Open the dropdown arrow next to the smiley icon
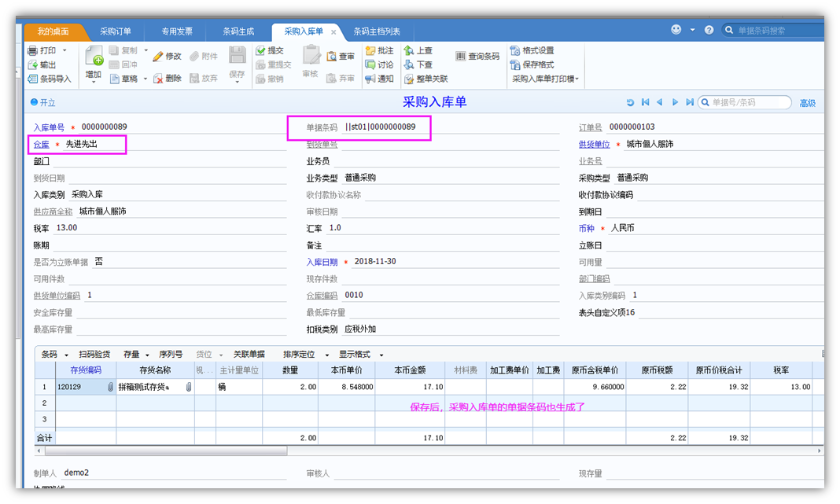This screenshot has width=840, height=504. pyautogui.click(x=693, y=30)
